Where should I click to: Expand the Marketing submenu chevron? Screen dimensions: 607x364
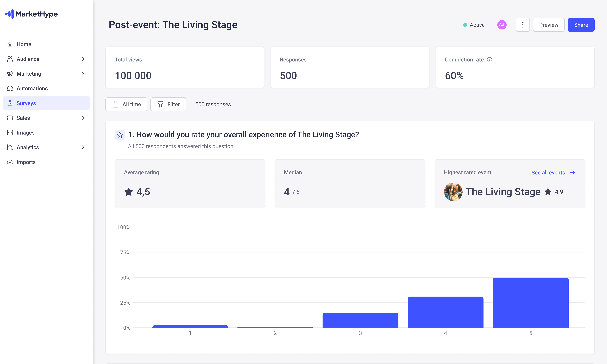(x=83, y=74)
